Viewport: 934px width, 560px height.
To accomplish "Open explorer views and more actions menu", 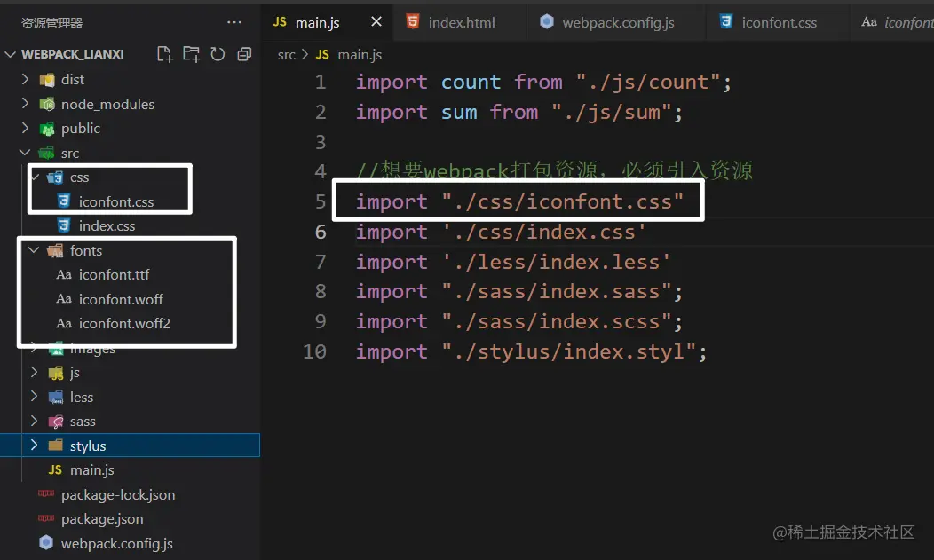I will coord(234,22).
